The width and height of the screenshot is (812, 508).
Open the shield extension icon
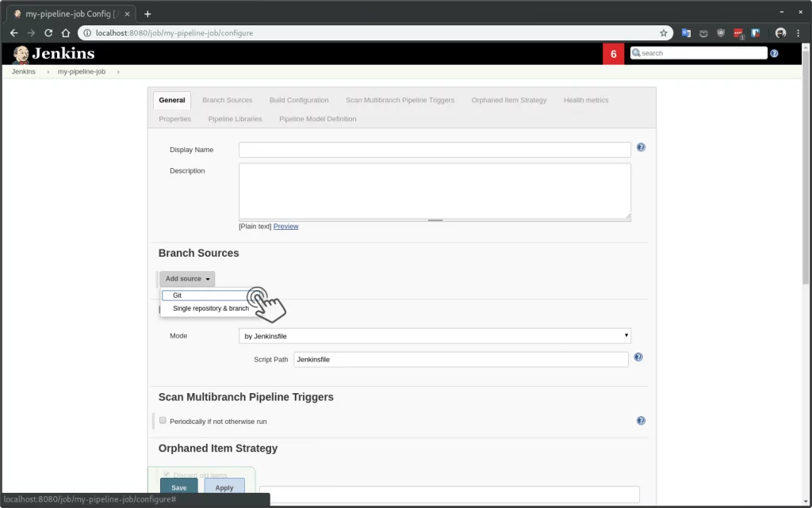[x=720, y=33]
